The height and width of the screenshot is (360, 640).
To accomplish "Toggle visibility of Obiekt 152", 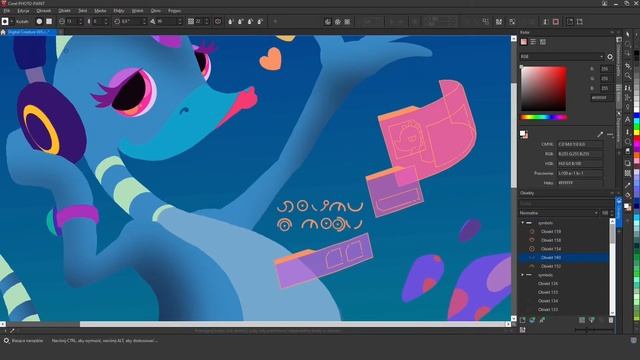I will 532,266.
